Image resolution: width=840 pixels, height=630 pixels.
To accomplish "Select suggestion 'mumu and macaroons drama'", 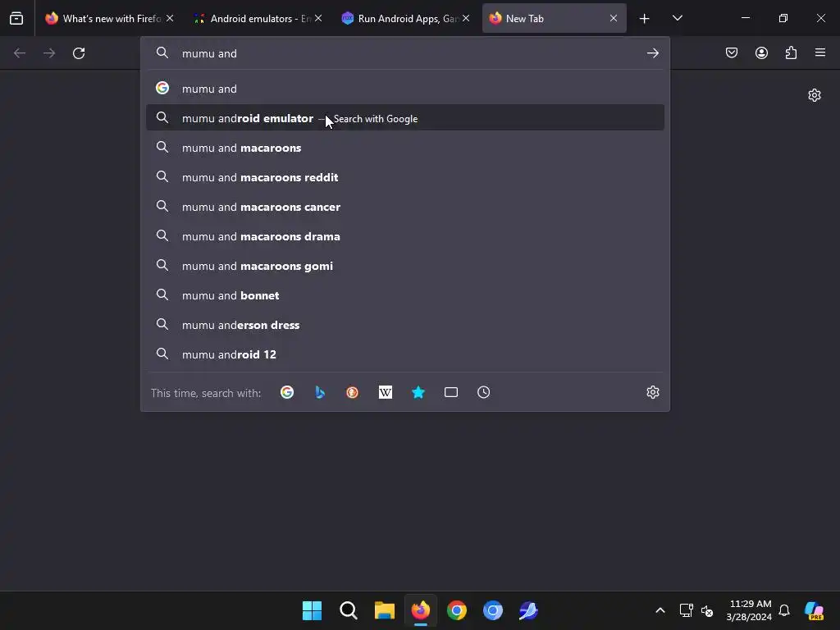I will (405, 235).
